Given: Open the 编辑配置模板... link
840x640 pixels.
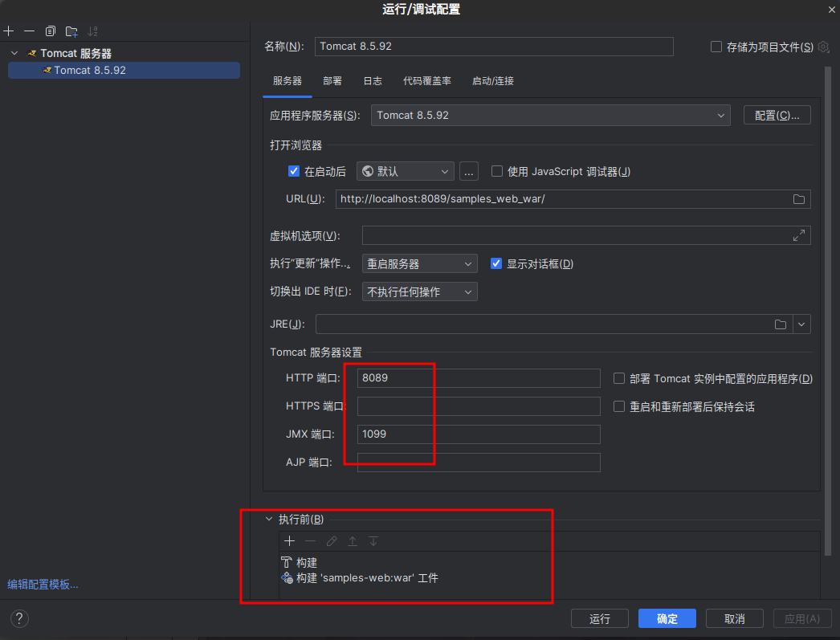Looking at the screenshot, I should 43,585.
